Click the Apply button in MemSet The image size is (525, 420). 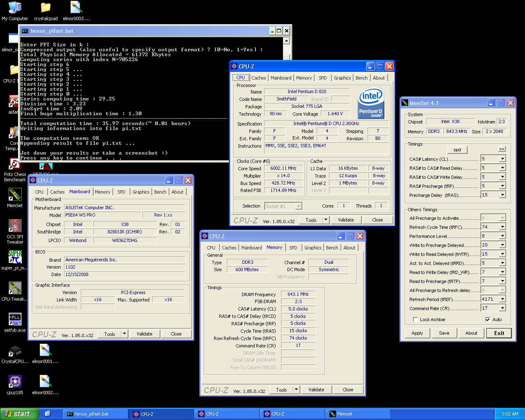pos(417,333)
